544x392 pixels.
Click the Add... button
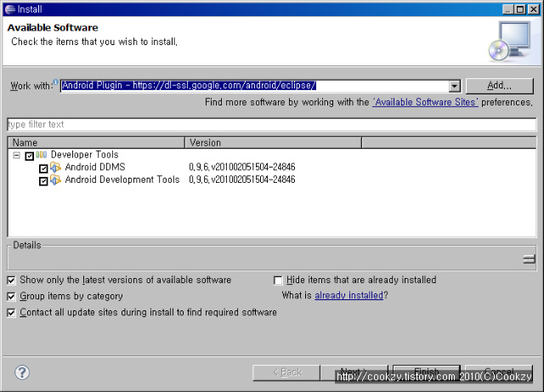pyautogui.click(x=499, y=86)
